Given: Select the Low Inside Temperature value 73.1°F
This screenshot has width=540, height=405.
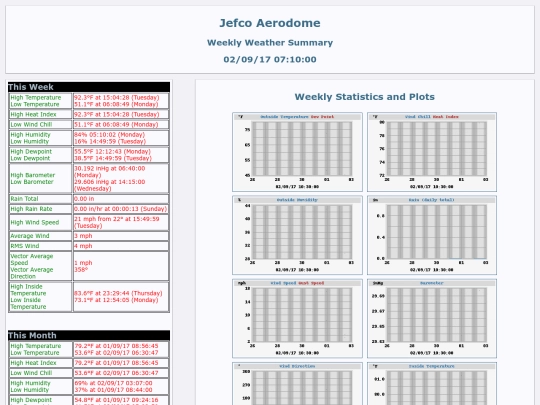Looking at the screenshot, I should tap(116, 300).
